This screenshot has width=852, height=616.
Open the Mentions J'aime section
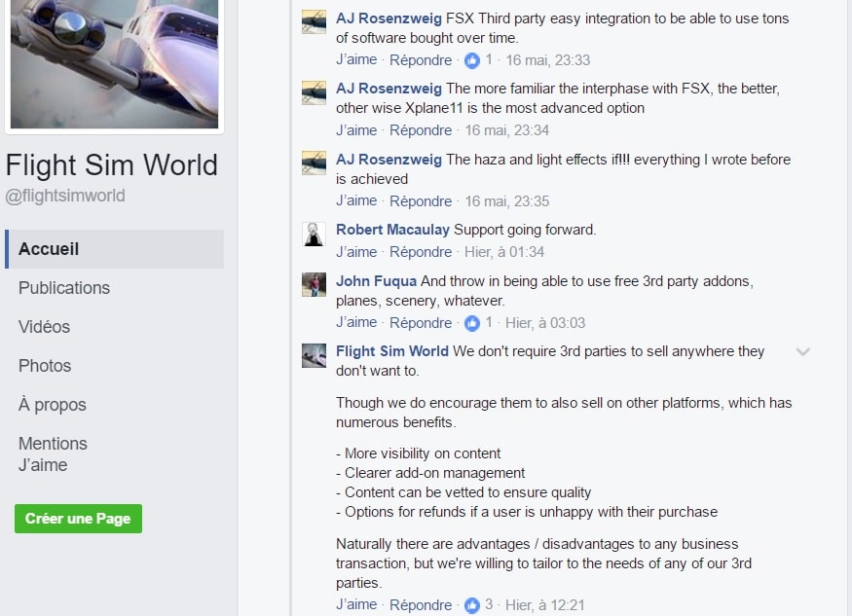tap(53, 454)
